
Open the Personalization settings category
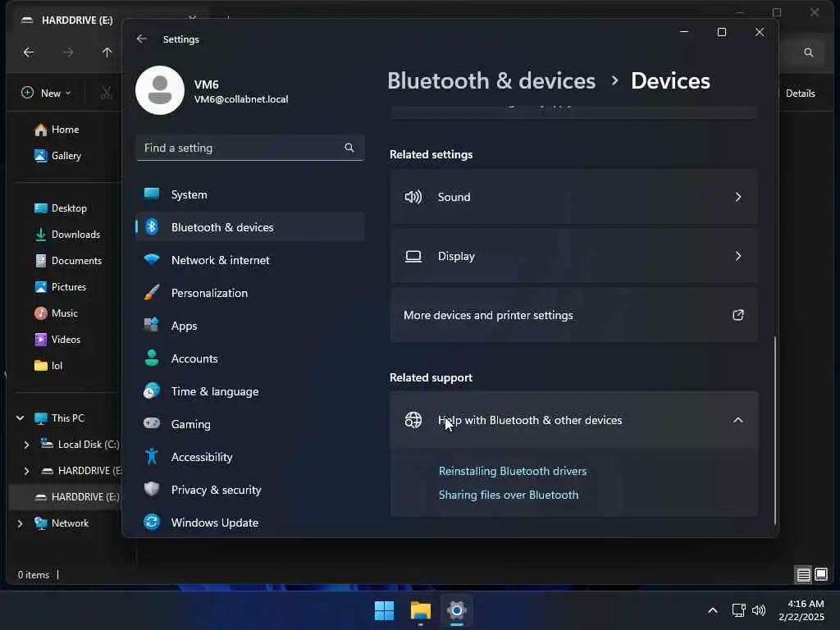click(250, 293)
